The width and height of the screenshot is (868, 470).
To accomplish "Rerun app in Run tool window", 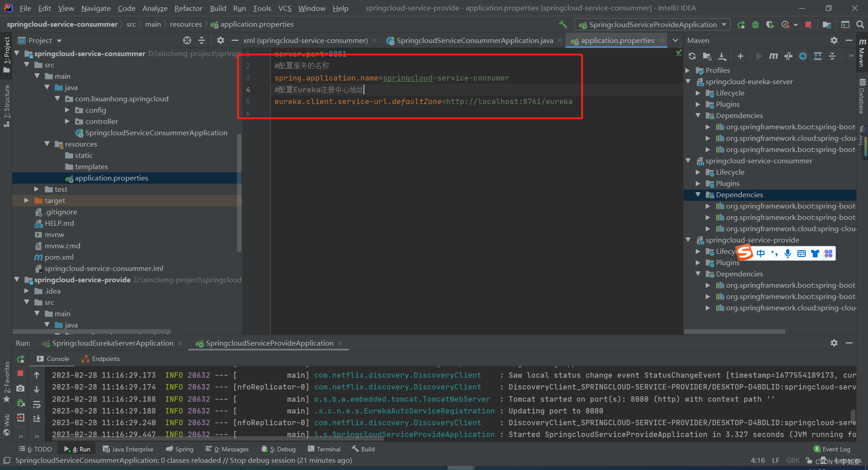I will click(x=20, y=359).
